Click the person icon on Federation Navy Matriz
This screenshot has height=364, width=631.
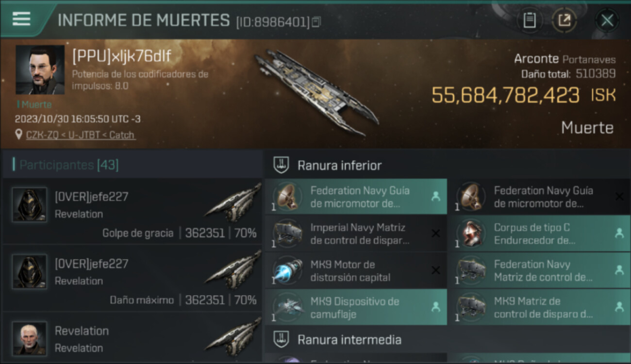619,270
